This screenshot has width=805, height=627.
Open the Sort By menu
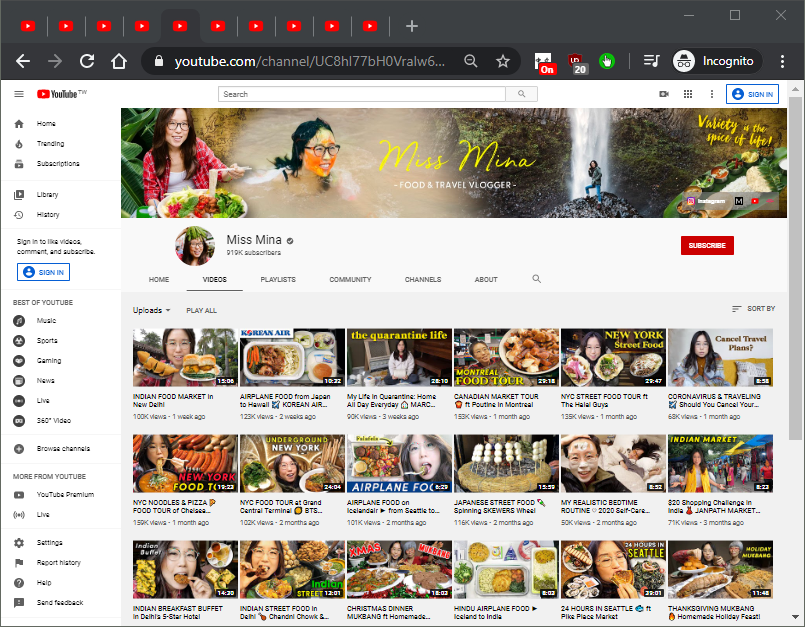(x=753, y=309)
